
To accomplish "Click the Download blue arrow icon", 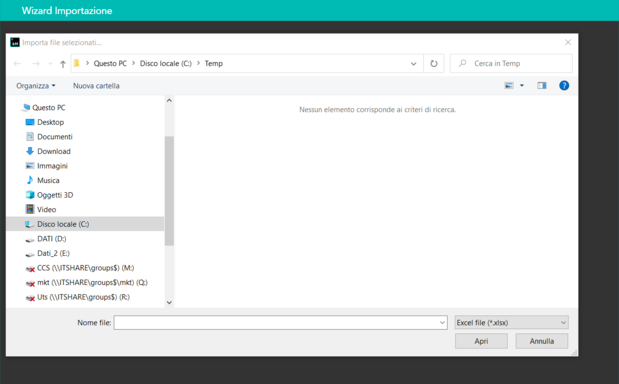I will (x=30, y=151).
